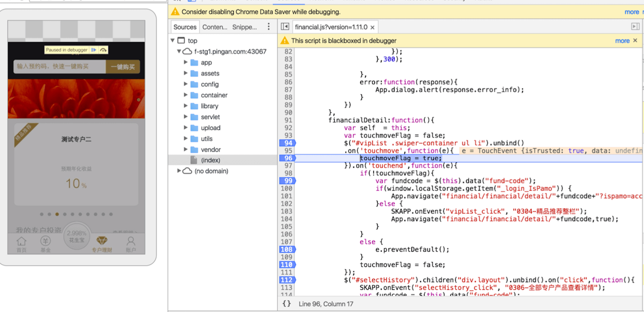644x312 pixels.
Task: Toggle breakpoint on line 108
Action: (x=287, y=249)
